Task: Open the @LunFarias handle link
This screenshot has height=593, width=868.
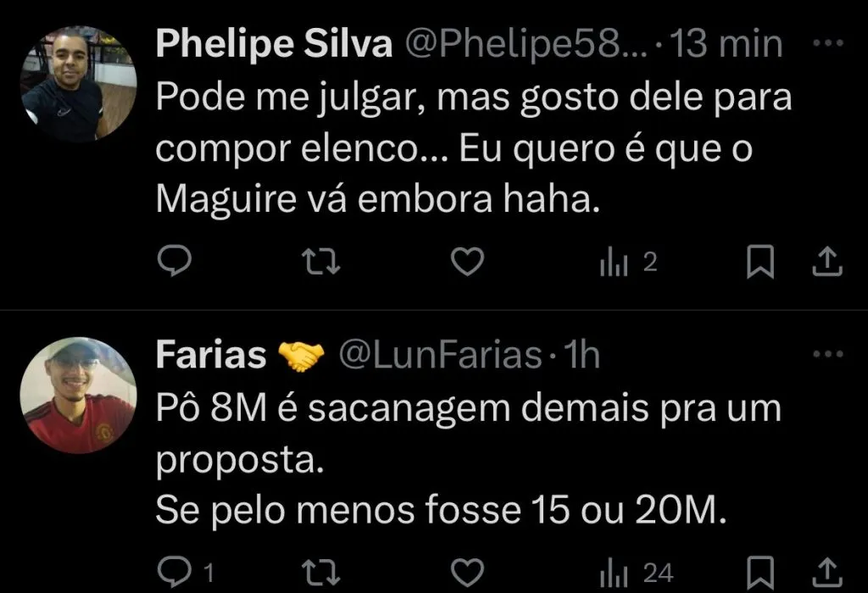Action: coord(441,357)
